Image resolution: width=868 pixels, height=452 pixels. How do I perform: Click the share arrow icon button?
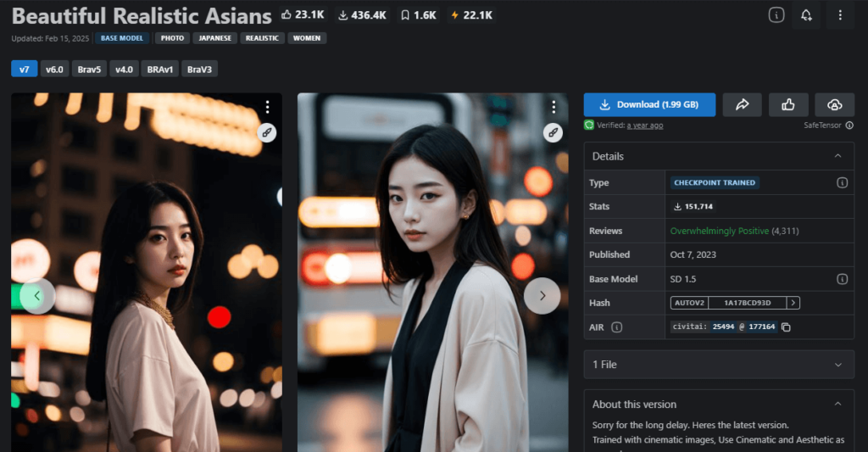click(x=743, y=104)
